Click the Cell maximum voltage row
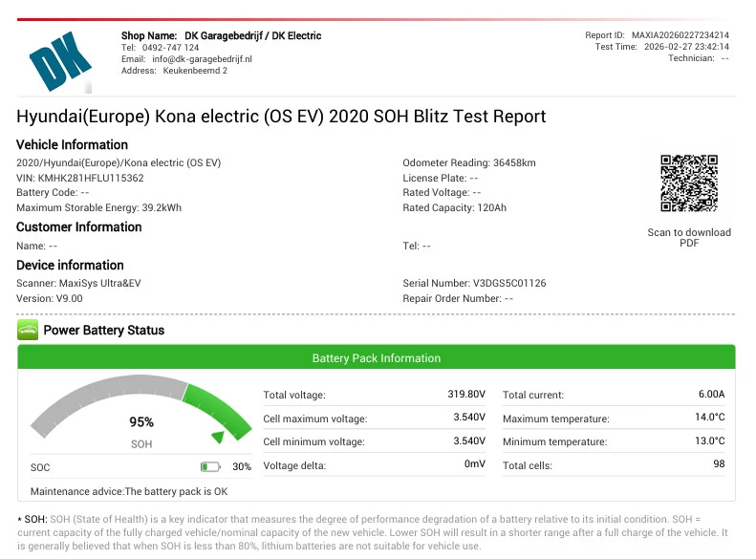This screenshot has height=559, width=756. point(374,418)
